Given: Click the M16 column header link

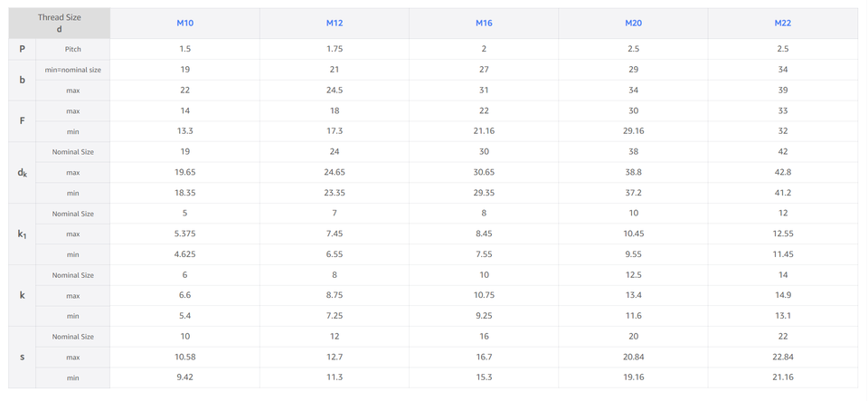Looking at the screenshot, I should [484, 24].
